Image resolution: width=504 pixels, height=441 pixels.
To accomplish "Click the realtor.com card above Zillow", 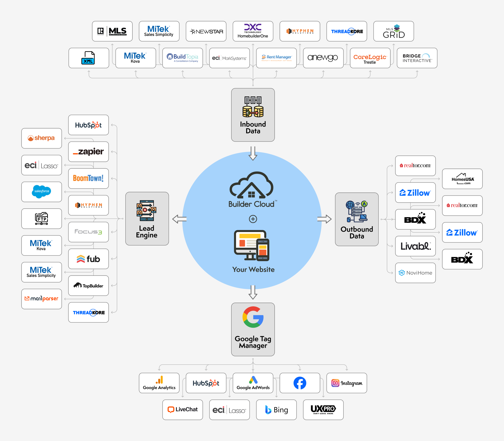I will click(415, 166).
